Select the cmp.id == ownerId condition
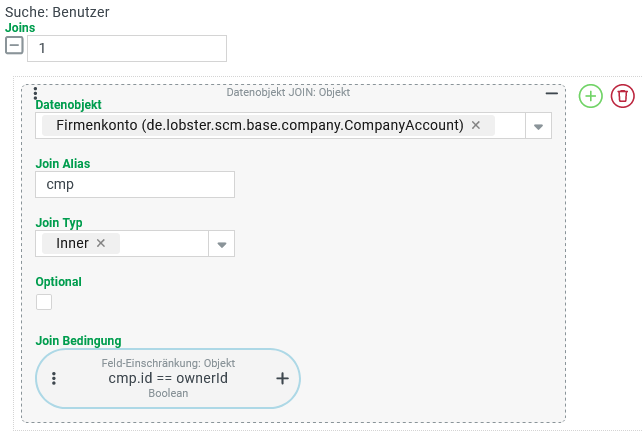The width and height of the screenshot is (642, 431). [x=168, y=379]
